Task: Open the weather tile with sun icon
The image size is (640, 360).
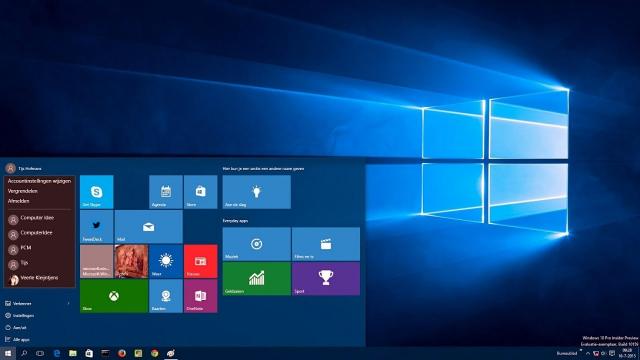Action: 166,261
